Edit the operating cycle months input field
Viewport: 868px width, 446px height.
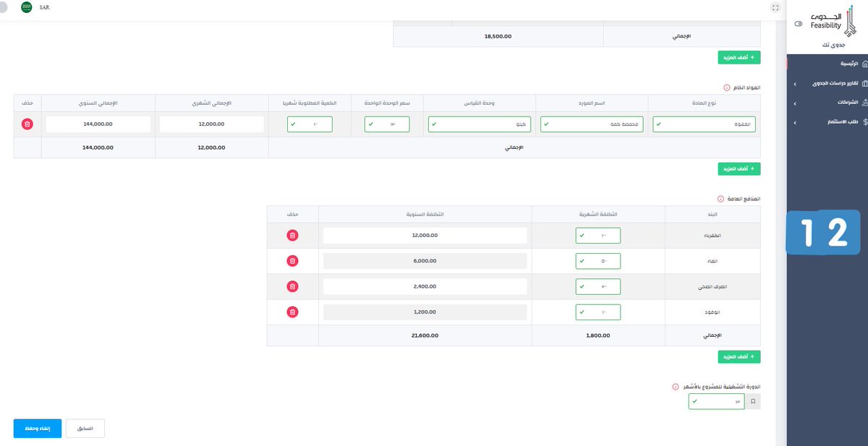point(717,401)
